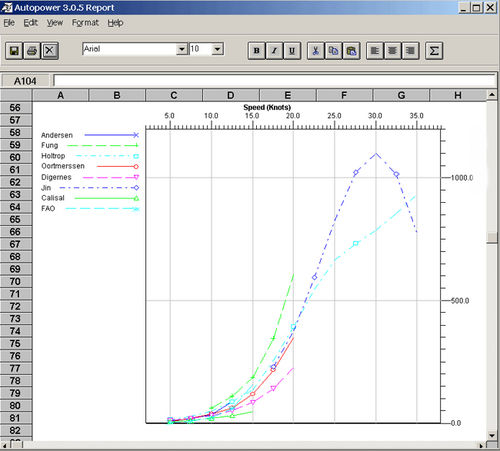The image size is (500, 451).
Task: Open the Arial font dropdown
Action: [x=182, y=49]
